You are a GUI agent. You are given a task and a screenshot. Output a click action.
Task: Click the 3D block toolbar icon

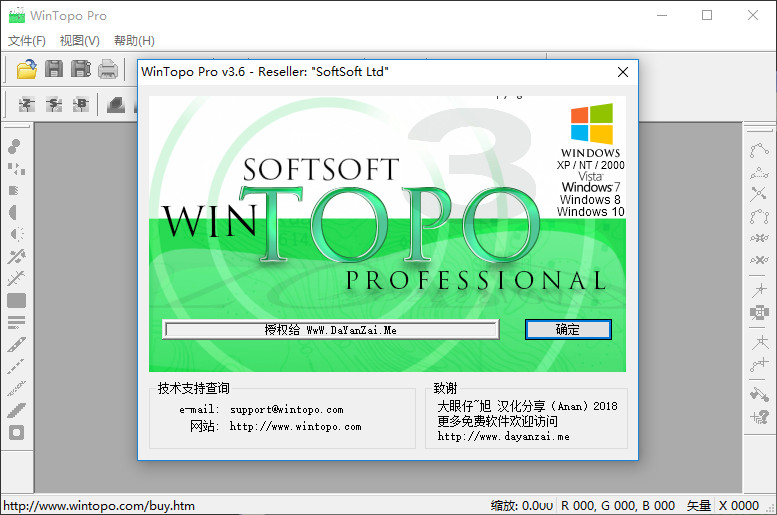pos(116,105)
